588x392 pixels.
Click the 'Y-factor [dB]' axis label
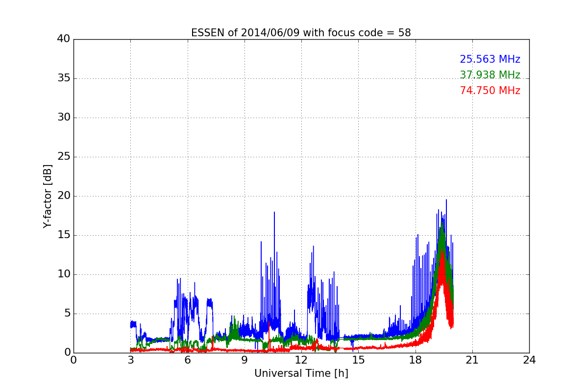tap(48, 196)
